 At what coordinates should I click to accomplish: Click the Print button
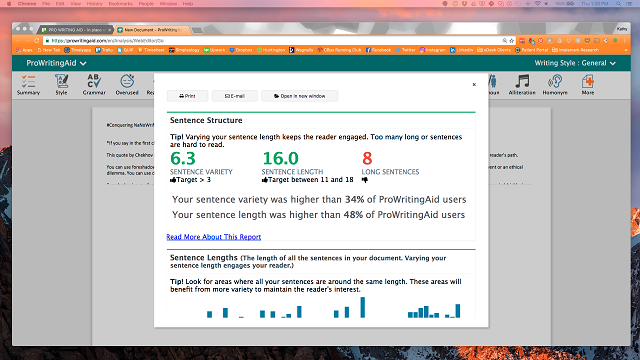coord(187,96)
